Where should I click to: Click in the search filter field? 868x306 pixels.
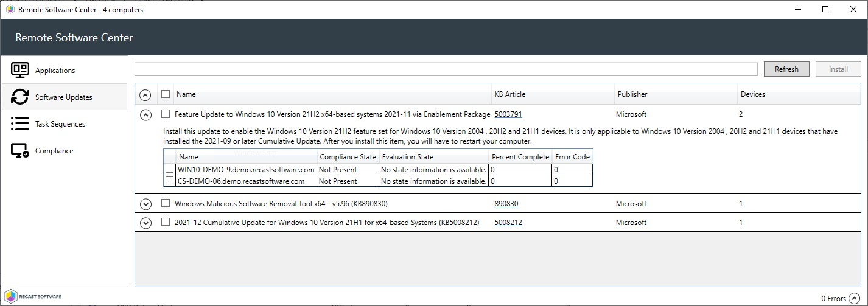[x=446, y=69]
